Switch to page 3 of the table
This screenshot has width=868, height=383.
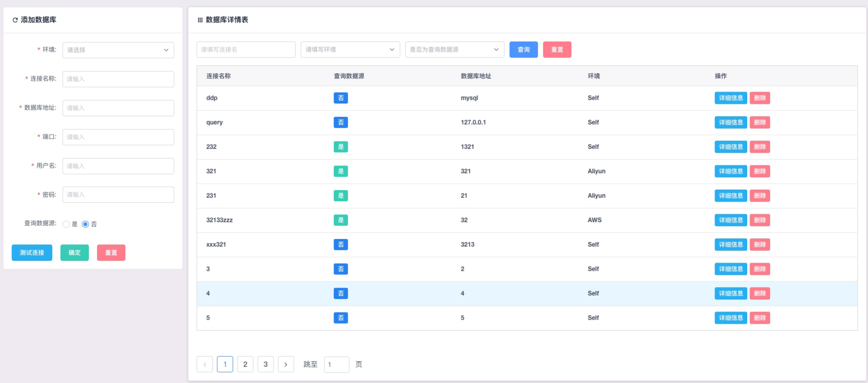(x=266, y=364)
